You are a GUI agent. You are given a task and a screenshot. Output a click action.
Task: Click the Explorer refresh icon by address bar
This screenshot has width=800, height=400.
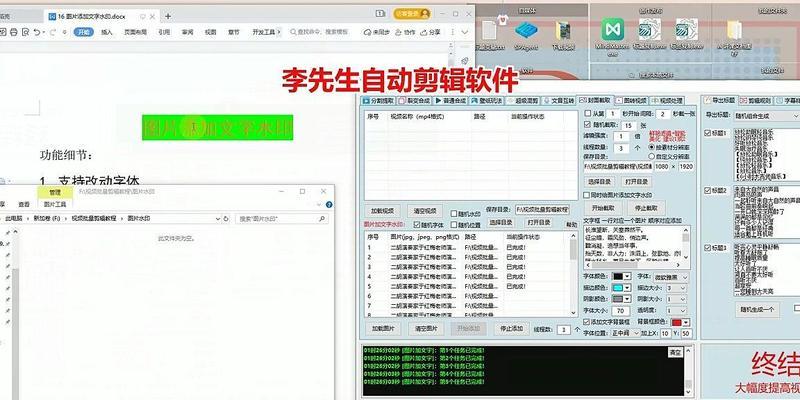(226, 218)
